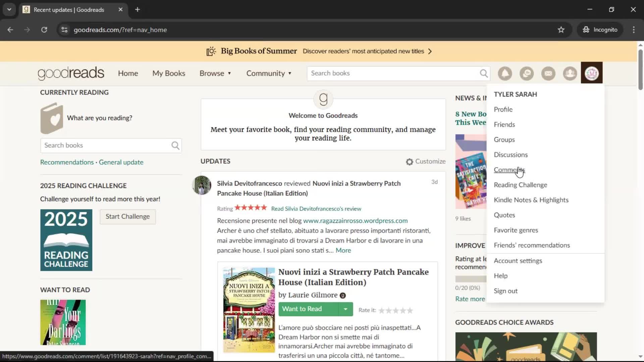Image resolution: width=644 pixels, height=362 pixels.
Task: Click the Start Challenge button
Action: coord(127,217)
